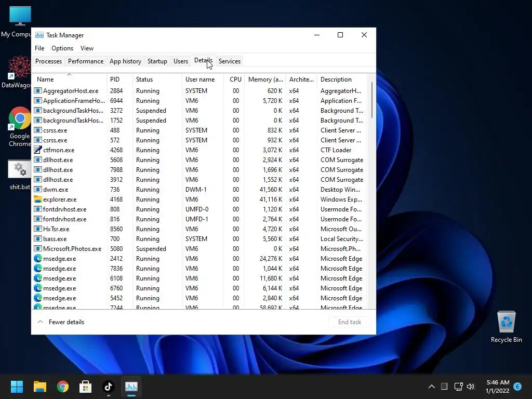
Task: Sort by PID column header
Action: coord(119,79)
